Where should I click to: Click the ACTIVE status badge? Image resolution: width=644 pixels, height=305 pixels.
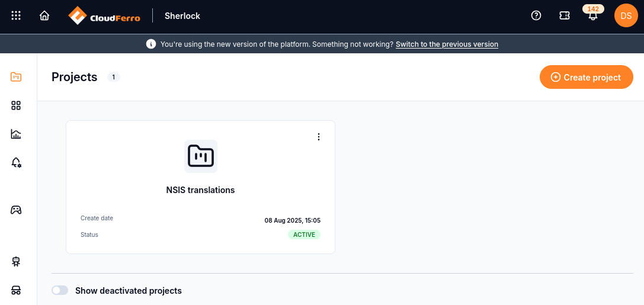point(304,235)
